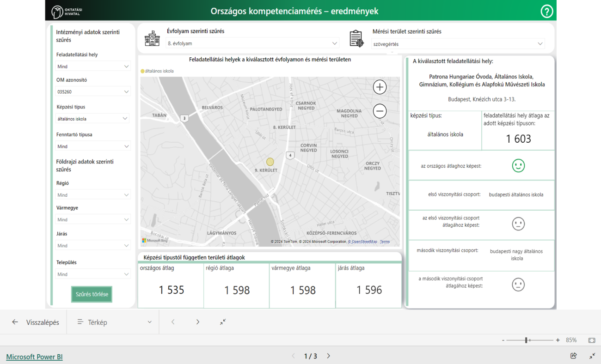Open the Mérési terület szerinti szűrés dropdown
601x364 pixels.
coord(458,44)
